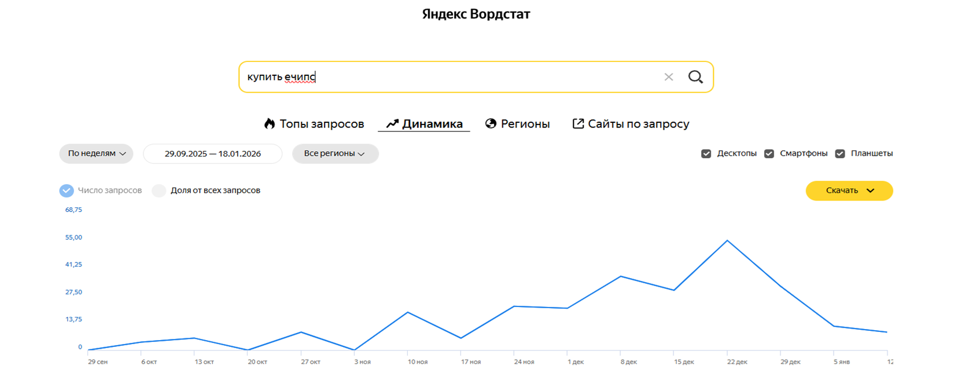The width and height of the screenshot is (980, 380).
Task: Click the external link icon for sites
Action: tap(577, 123)
